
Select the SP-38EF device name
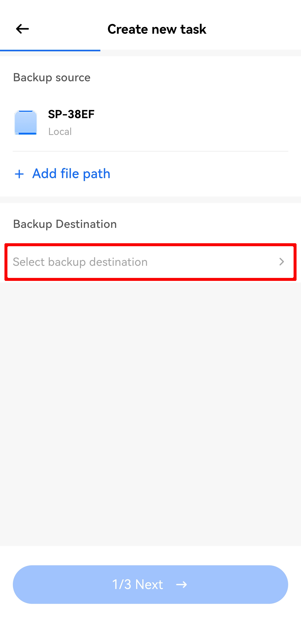71,114
